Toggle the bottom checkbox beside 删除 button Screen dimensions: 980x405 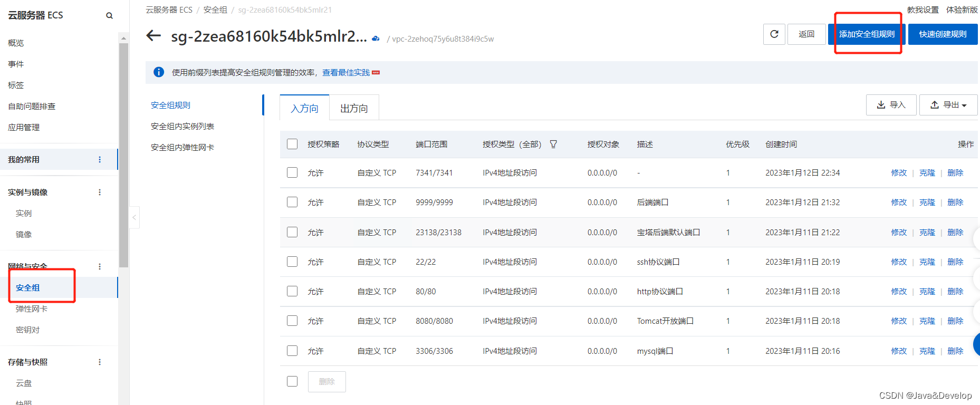292,381
